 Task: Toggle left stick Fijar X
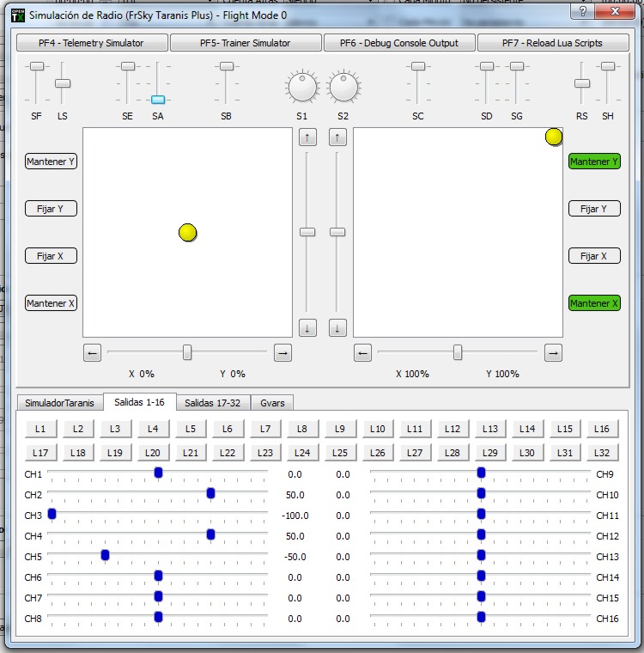tap(51, 256)
